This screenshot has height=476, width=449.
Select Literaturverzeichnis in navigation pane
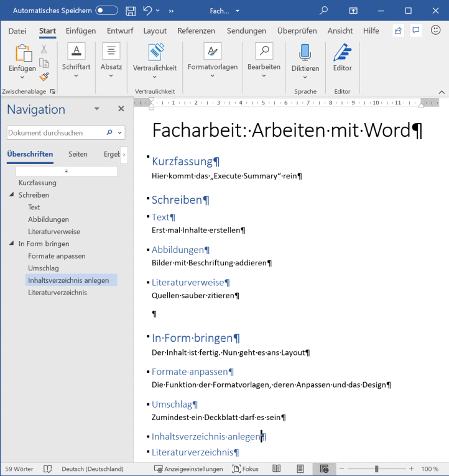coord(57,292)
